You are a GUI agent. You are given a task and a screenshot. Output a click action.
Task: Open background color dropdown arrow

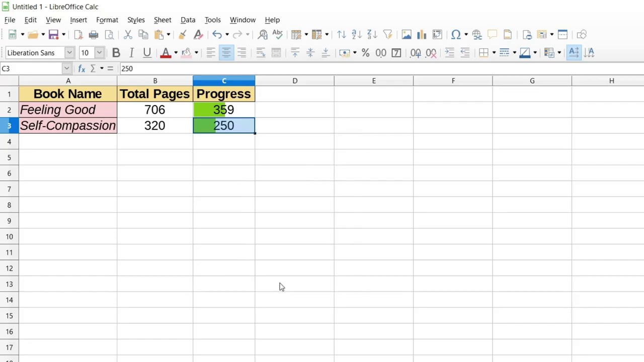coord(196,53)
